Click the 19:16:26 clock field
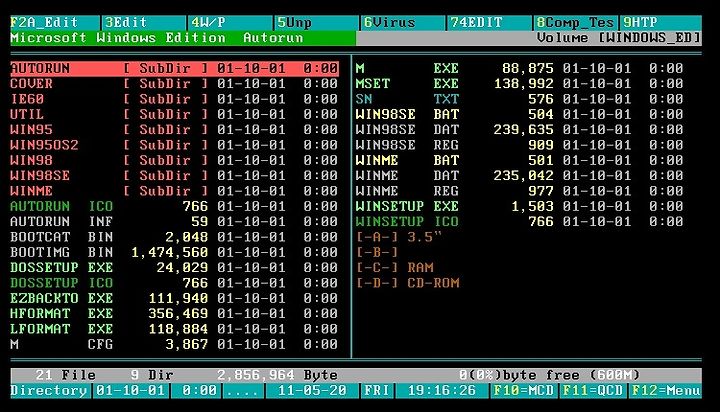The width and height of the screenshot is (720, 412). 442,390
